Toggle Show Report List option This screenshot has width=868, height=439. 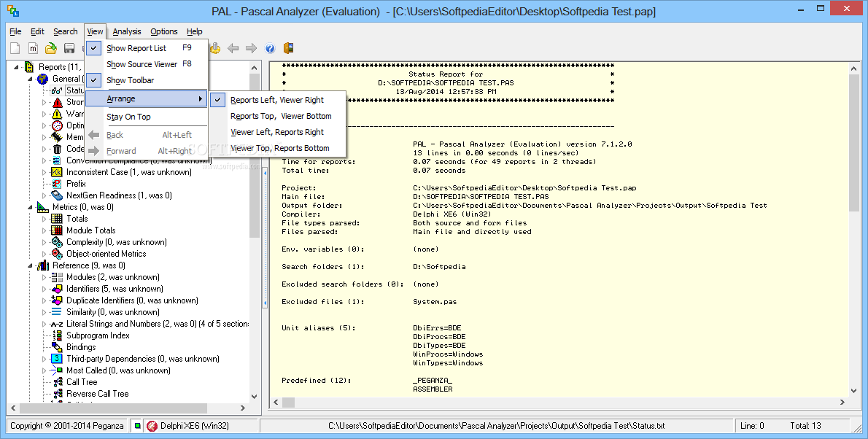(147, 48)
